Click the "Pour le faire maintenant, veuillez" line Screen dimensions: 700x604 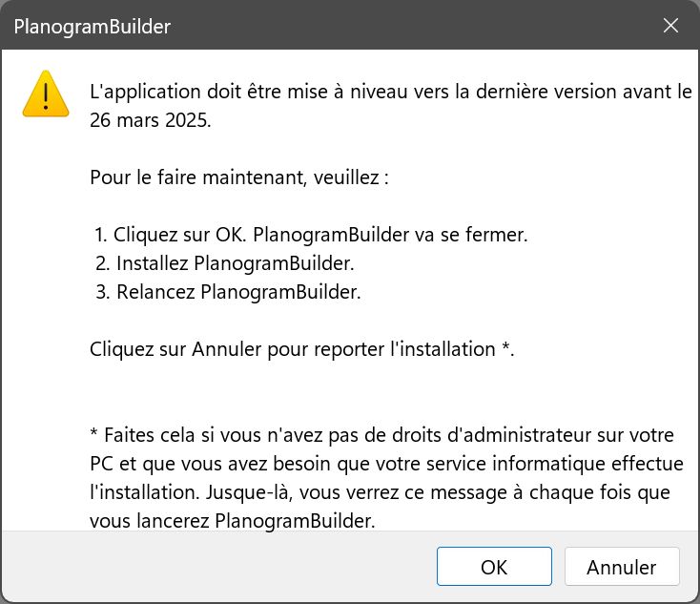point(239,177)
